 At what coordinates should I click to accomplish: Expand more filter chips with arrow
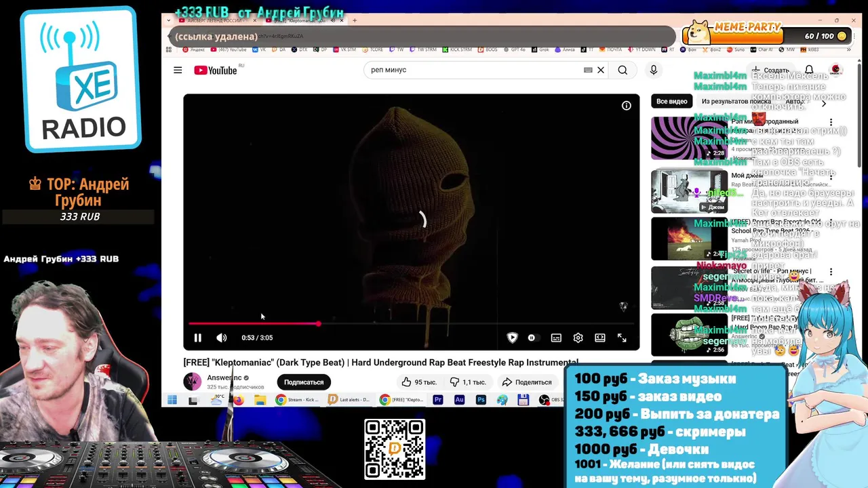tap(824, 103)
